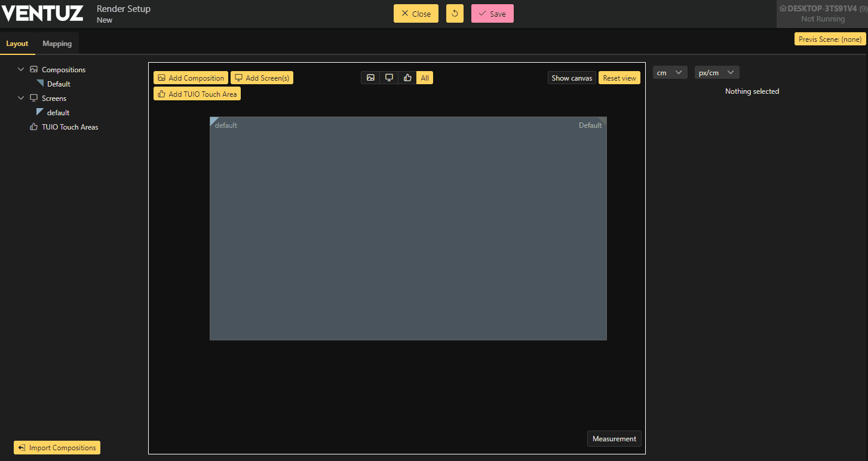Collapse the Screens tree node
Screen dimensions: 868x461
[21, 99]
